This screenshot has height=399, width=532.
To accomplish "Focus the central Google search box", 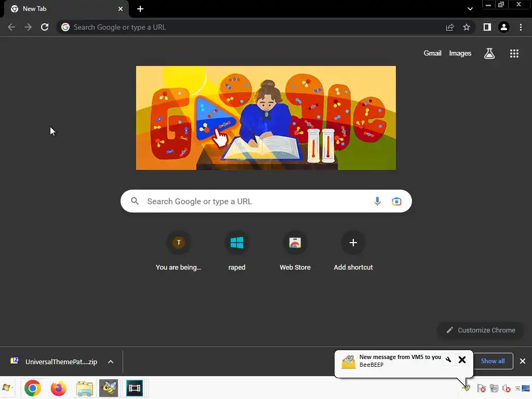I will (266, 201).
